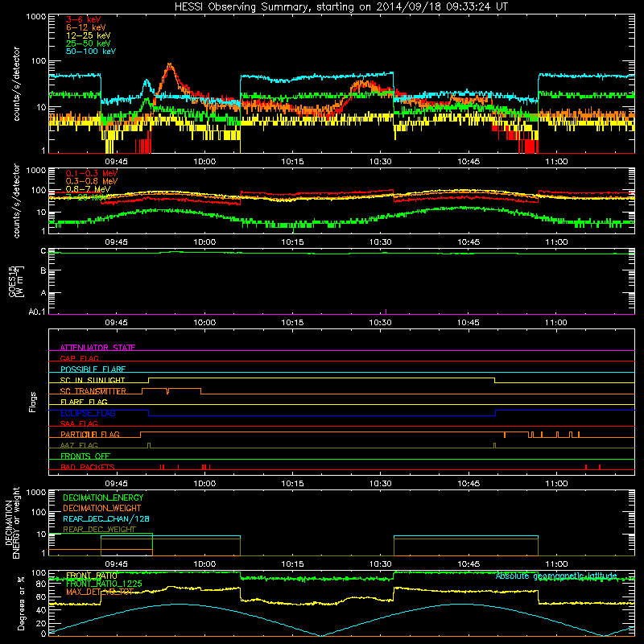Click the DECIMATION ENERGY or weight axis title
This screenshot has width=644, height=644.
point(13,522)
